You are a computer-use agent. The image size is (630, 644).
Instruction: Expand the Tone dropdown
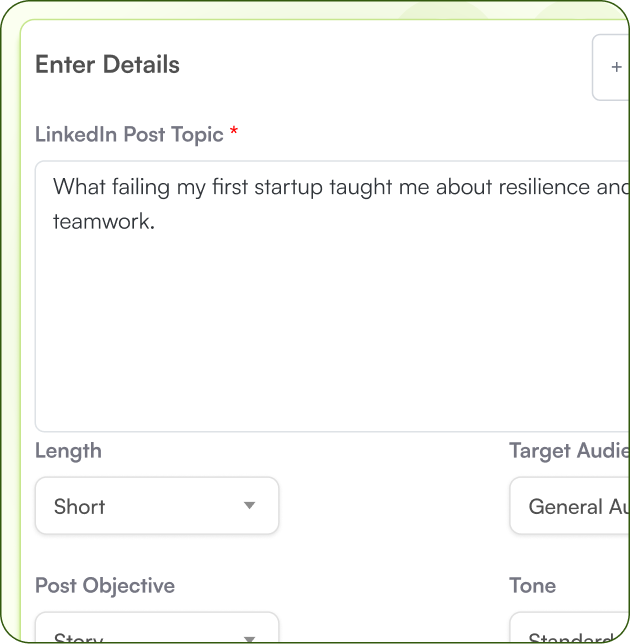coord(570,632)
